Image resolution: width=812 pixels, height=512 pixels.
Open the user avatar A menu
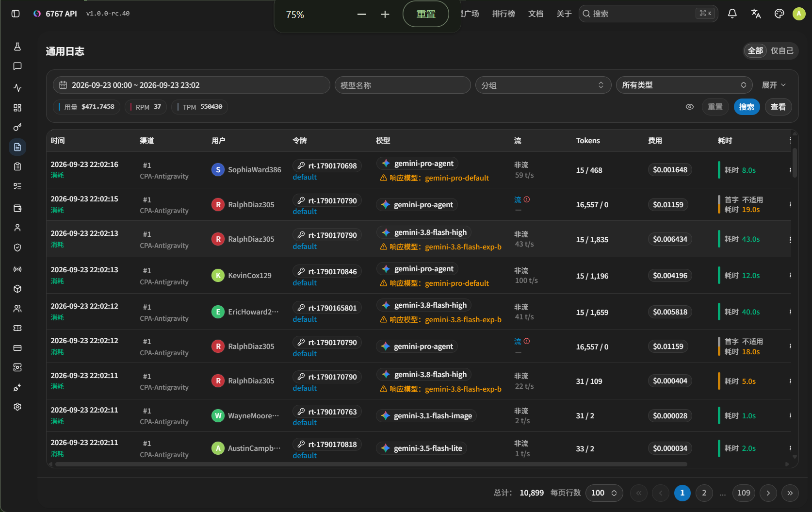[799, 14]
